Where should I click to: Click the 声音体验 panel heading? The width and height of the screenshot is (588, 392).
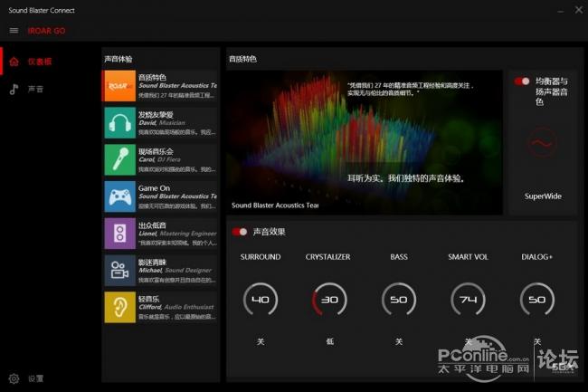119,59
